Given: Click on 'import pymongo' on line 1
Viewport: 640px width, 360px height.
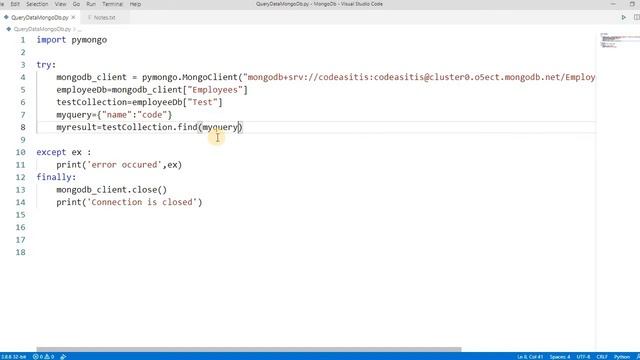Looking at the screenshot, I should (x=72, y=40).
